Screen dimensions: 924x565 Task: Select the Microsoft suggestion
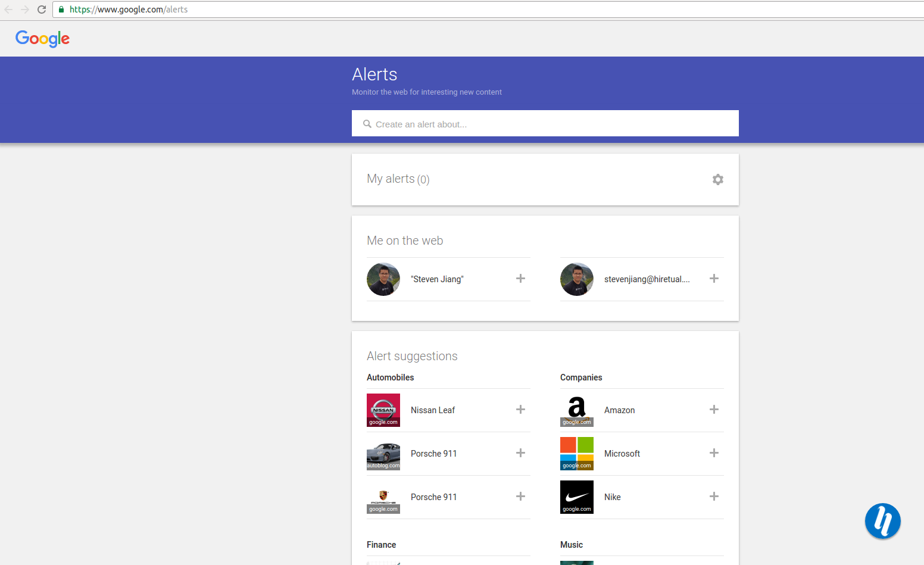[x=622, y=454]
